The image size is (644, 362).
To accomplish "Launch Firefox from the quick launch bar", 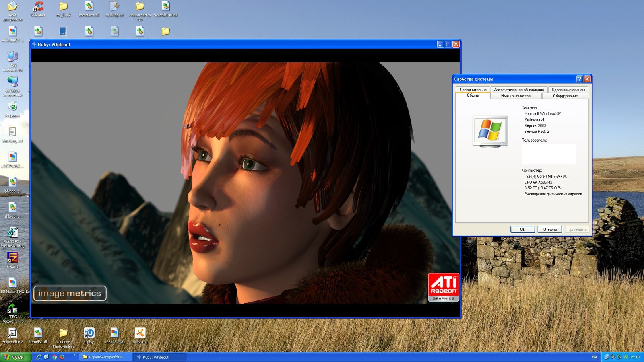I will pos(62,357).
